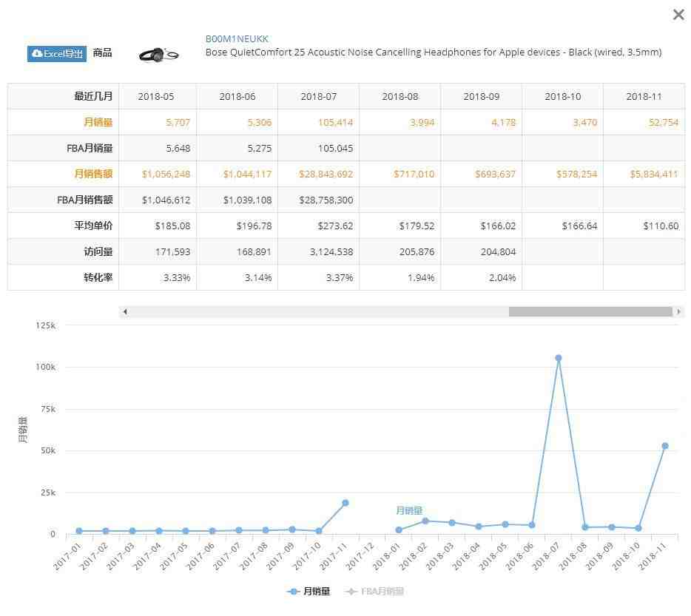Image resolution: width=691 pixels, height=616 pixels.
Task: Click the 月销售额 row label
Action: (93, 174)
